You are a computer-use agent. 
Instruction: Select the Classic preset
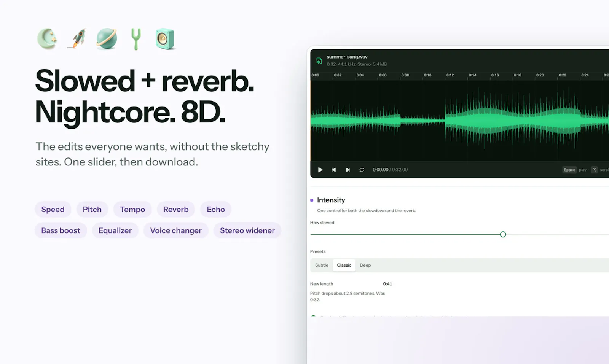coord(344,265)
